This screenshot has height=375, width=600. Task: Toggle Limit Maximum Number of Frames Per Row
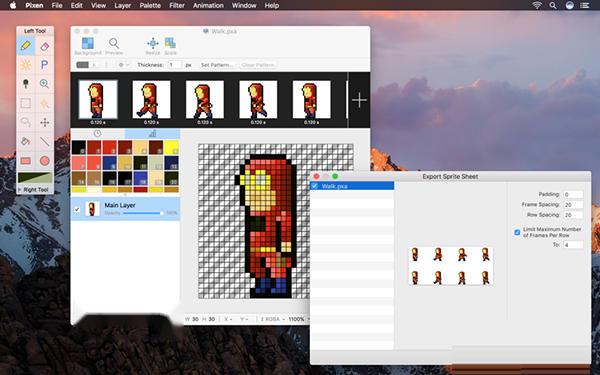(x=517, y=232)
